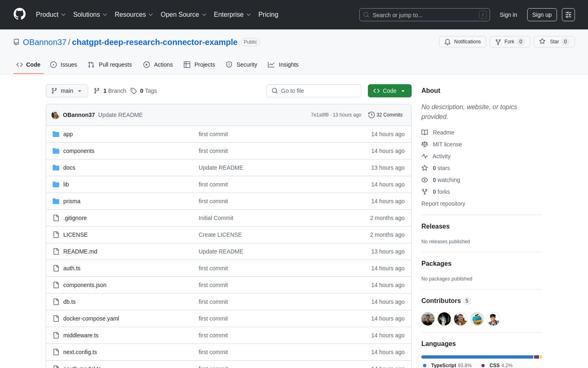Expand the Product menu
This screenshot has height=368, width=588.
point(51,15)
